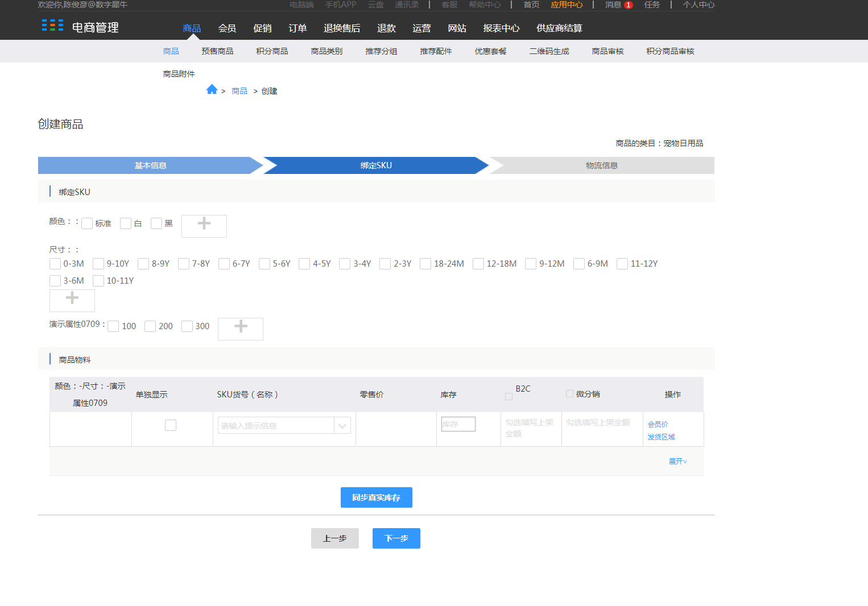This screenshot has height=606, width=868.
Task: Open the SKU货号 dropdown arrow
Action: tap(342, 425)
